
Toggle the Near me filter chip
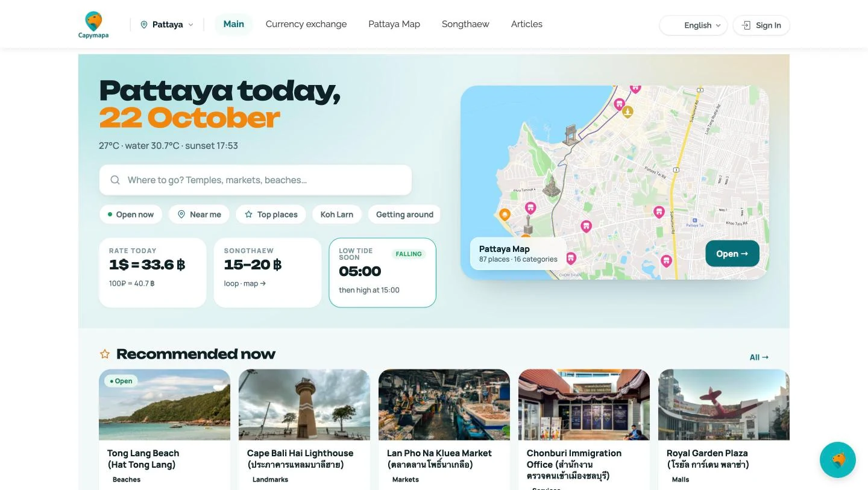(x=200, y=215)
